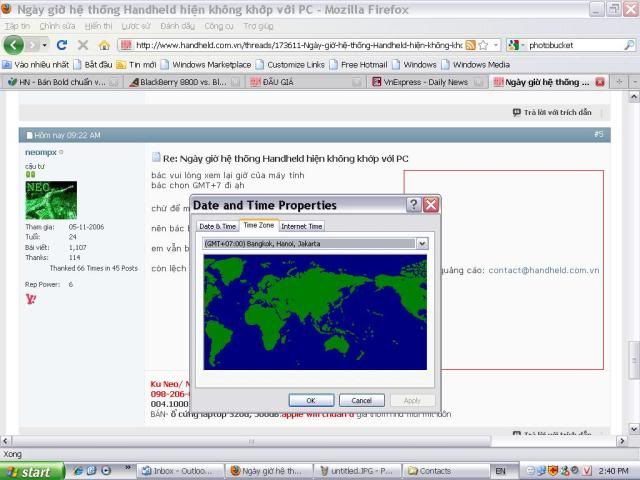This screenshot has height=480, width=640.
Task: Open the VnExpress - Daily News browser tab
Action: (425, 82)
